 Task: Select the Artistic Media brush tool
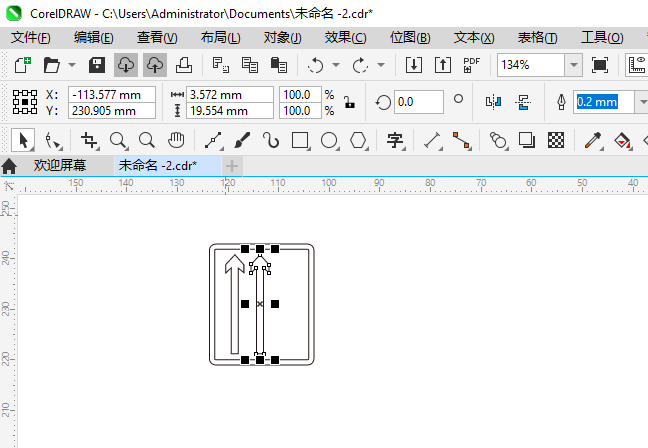pyautogui.click(x=242, y=141)
